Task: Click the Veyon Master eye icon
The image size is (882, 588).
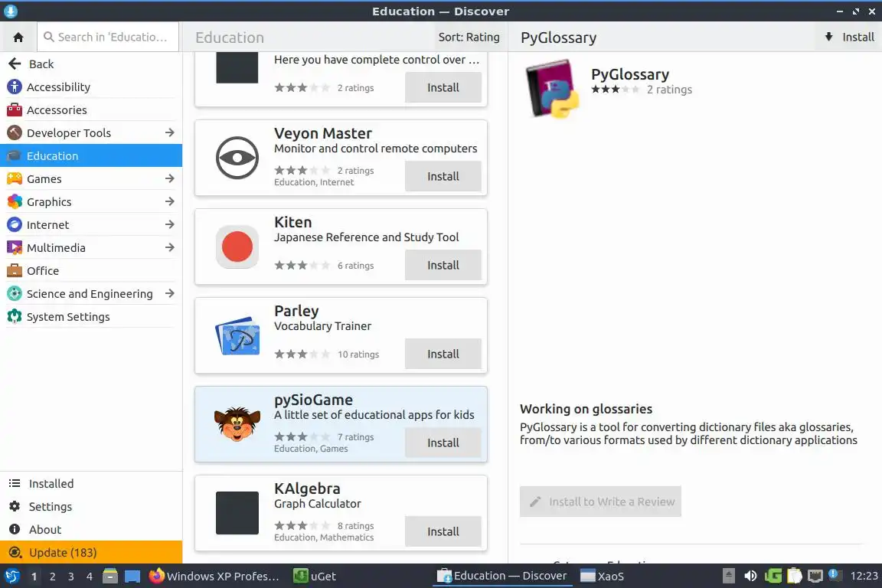Action: click(237, 158)
